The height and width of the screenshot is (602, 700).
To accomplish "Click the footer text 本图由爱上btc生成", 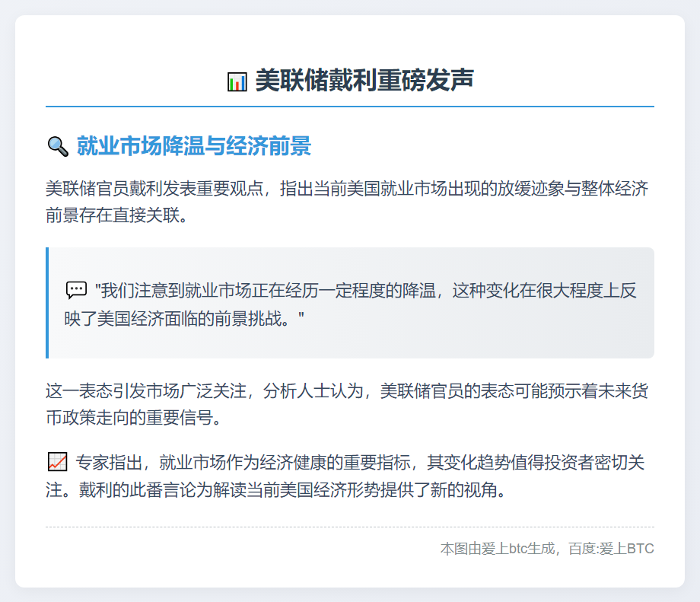I will [498, 549].
